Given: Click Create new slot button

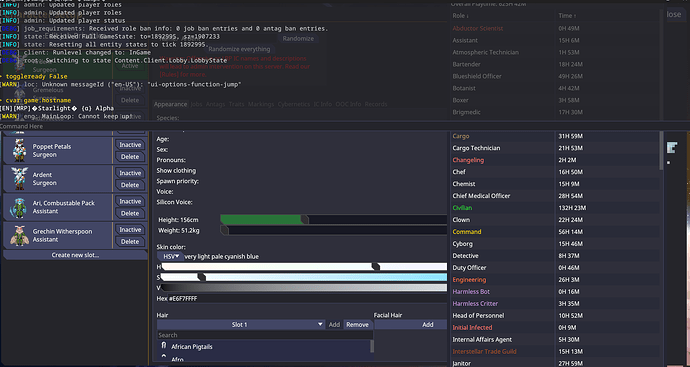Looking at the screenshot, I should click(x=75, y=255).
